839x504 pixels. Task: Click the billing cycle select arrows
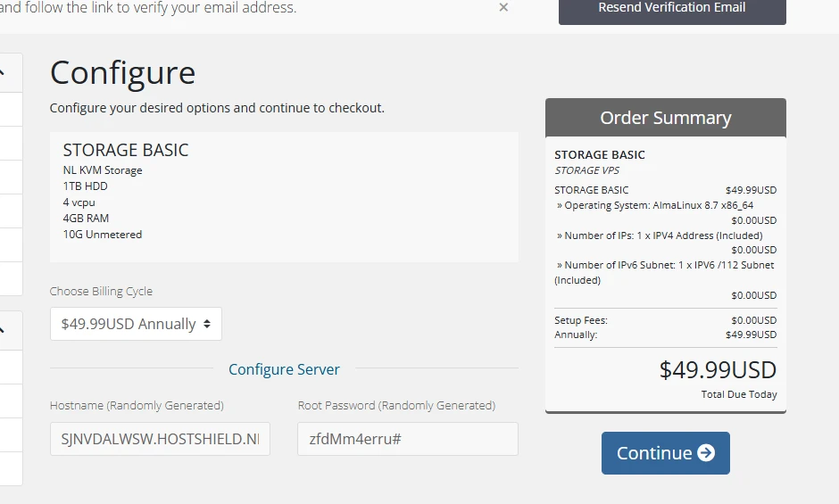pyautogui.click(x=207, y=324)
